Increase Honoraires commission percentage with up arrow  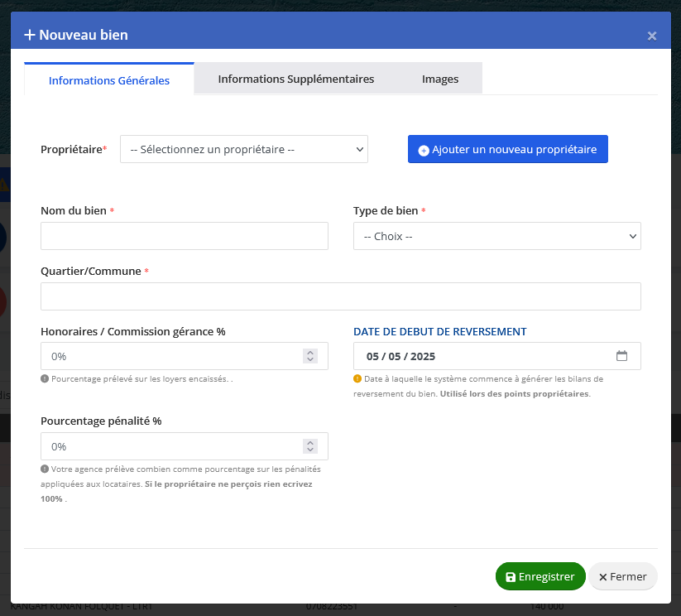click(310, 352)
